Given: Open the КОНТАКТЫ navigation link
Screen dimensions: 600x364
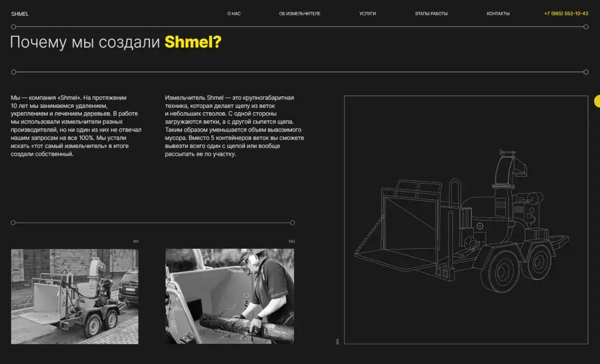Looking at the screenshot, I should [498, 14].
